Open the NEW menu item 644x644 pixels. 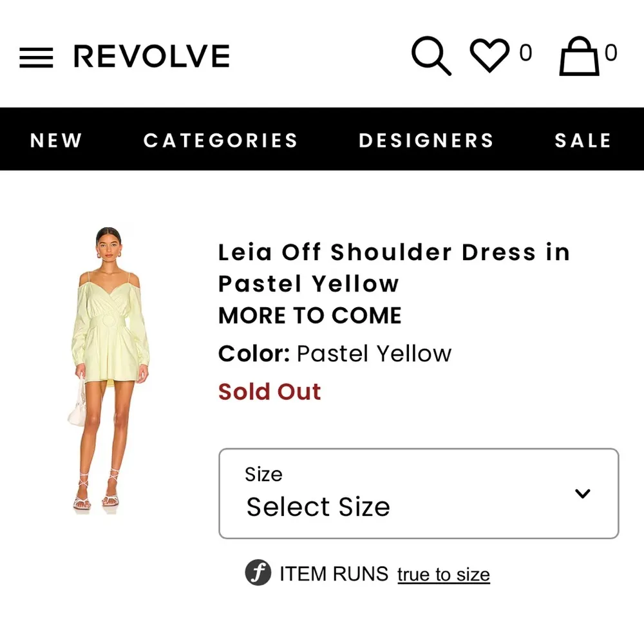pos(56,140)
